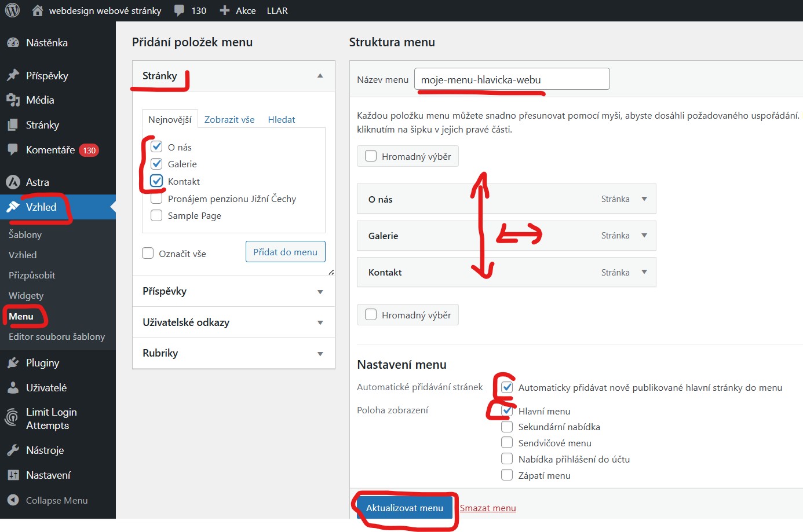Collapse the admin sidebar with Collapse Menu

(14, 500)
